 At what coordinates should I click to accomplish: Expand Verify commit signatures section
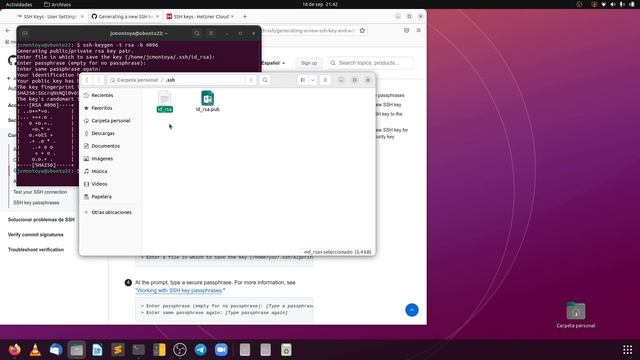[36, 235]
